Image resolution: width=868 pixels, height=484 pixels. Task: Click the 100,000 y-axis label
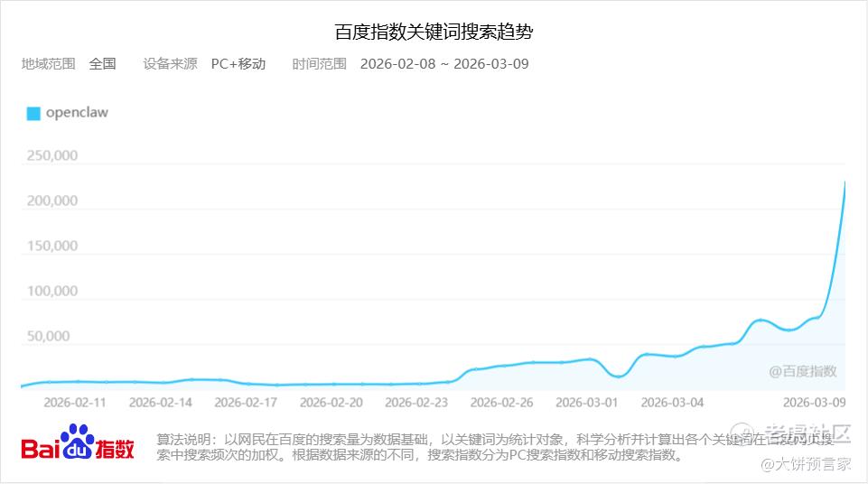pos(52,291)
